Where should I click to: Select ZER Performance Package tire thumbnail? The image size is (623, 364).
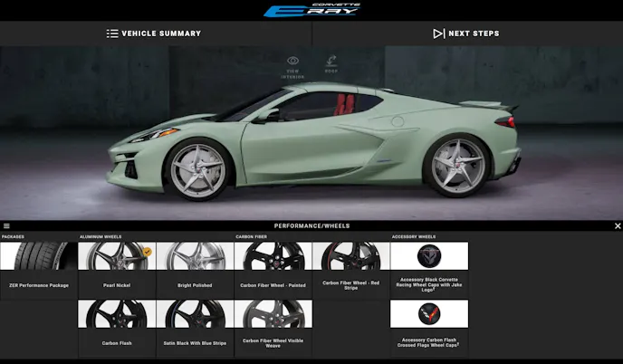point(38,256)
